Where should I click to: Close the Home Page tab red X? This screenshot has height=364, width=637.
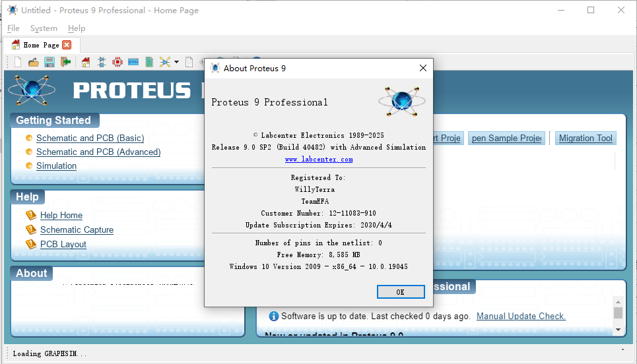click(67, 45)
